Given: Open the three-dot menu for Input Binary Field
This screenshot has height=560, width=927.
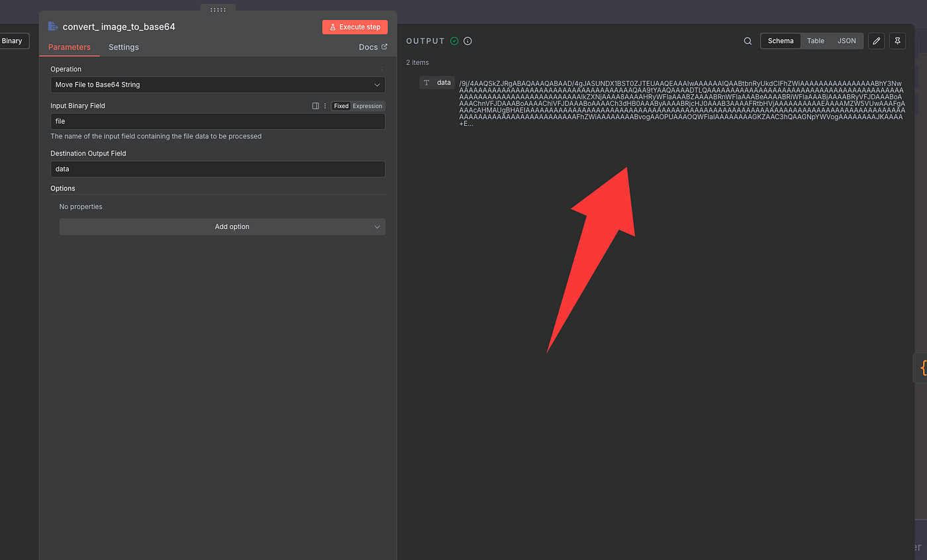Looking at the screenshot, I should pyautogui.click(x=324, y=106).
